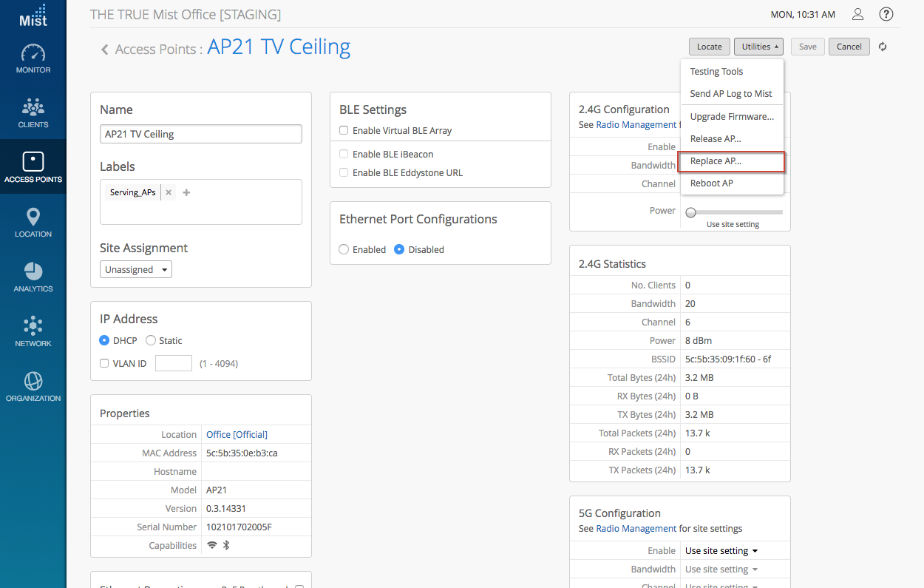Go to Clients in sidebar

[x=33, y=113]
